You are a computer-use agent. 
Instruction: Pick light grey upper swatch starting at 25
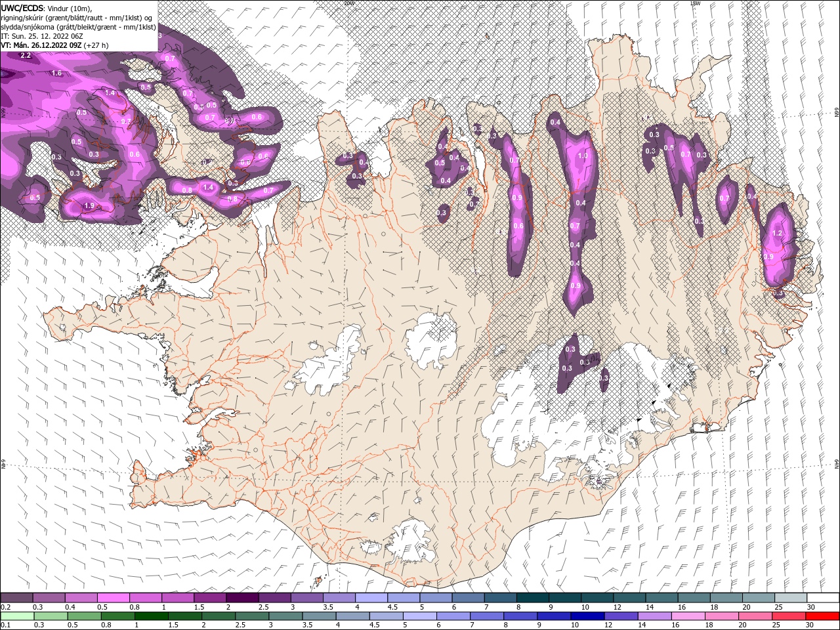[790, 597]
